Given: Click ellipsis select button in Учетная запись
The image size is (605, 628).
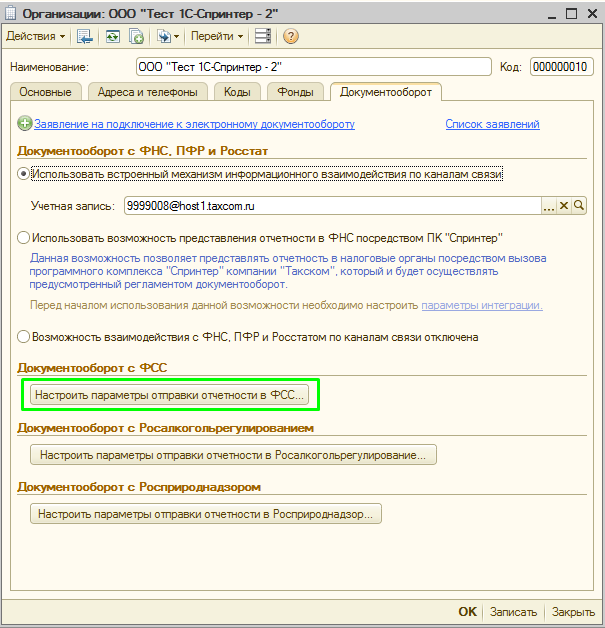Looking at the screenshot, I should (549, 206).
